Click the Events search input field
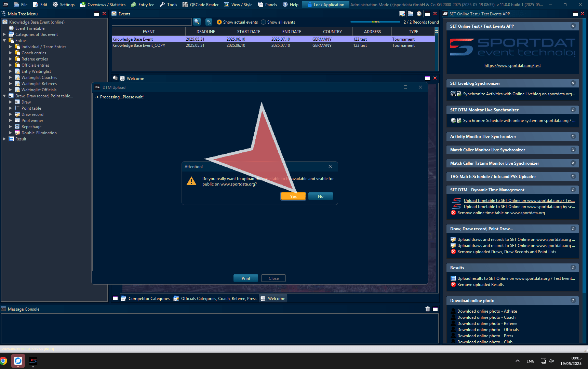 [x=152, y=22]
